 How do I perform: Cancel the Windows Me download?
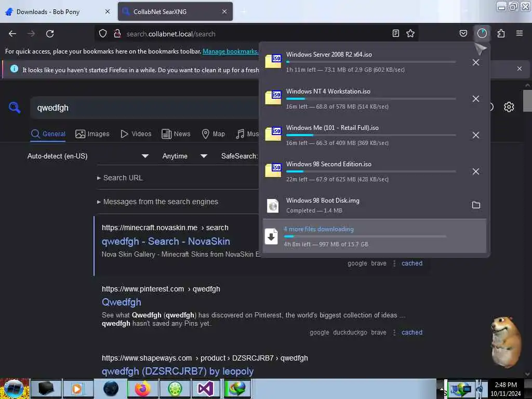click(476, 135)
